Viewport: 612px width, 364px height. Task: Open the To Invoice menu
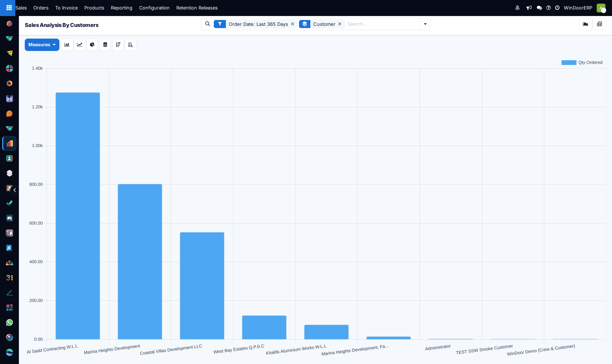[x=66, y=8]
